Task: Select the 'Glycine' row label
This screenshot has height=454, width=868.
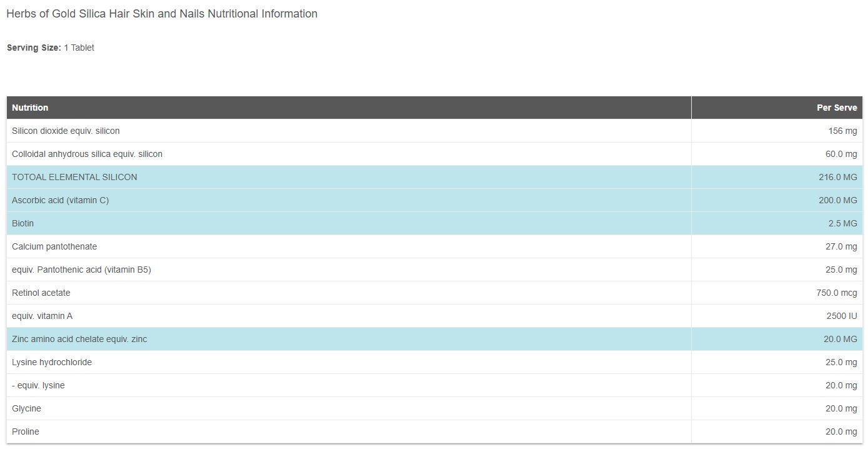Action: click(26, 408)
